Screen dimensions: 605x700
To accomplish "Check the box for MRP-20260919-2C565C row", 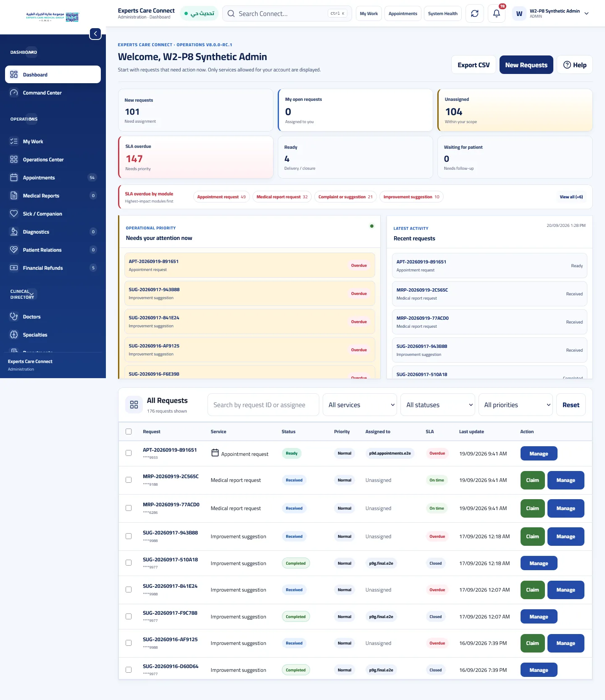I will (129, 480).
